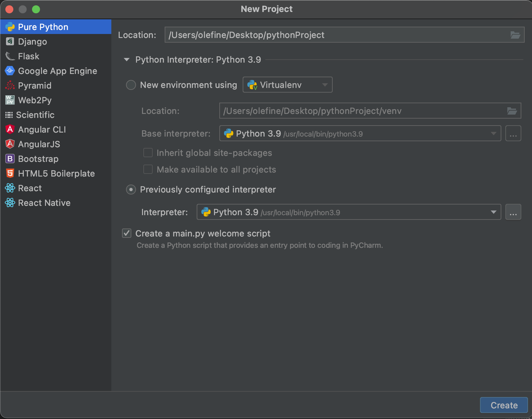Open the Interpreter Python 3.9 dropdown
532x419 pixels.
click(x=349, y=212)
